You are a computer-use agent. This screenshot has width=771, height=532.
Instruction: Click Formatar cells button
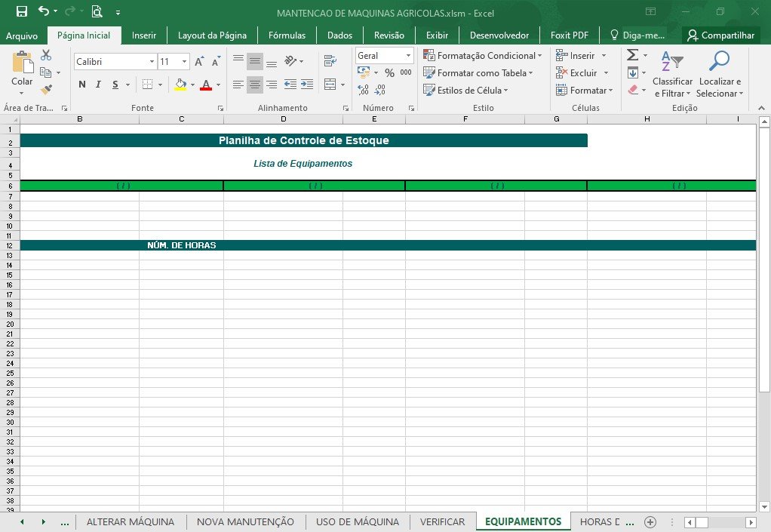pos(584,90)
